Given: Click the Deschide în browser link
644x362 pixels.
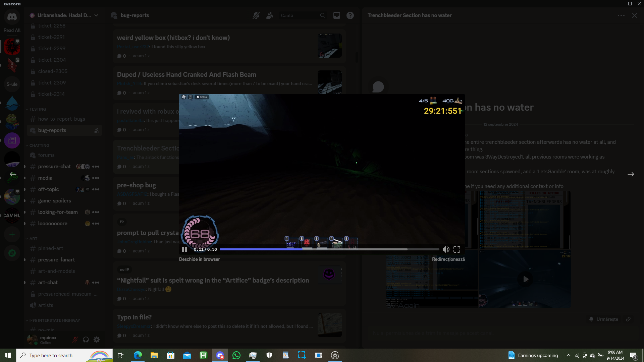Looking at the screenshot, I should point(199,259).
